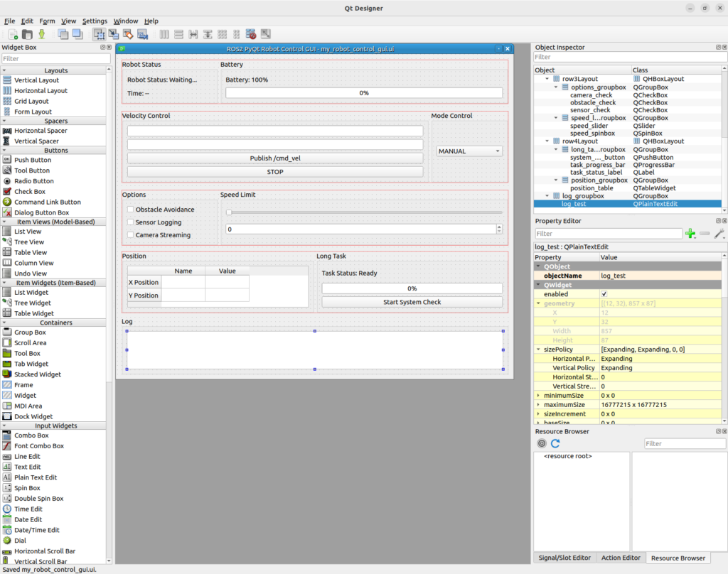Viewport: 728px width, 574px height.
Task: Click the Lay Out in Grid toolbar icon
Action: coord(223,34)
